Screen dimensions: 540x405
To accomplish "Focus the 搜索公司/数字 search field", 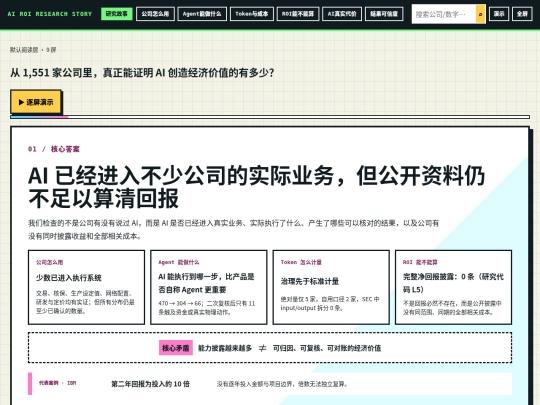I will coord(444,14).
